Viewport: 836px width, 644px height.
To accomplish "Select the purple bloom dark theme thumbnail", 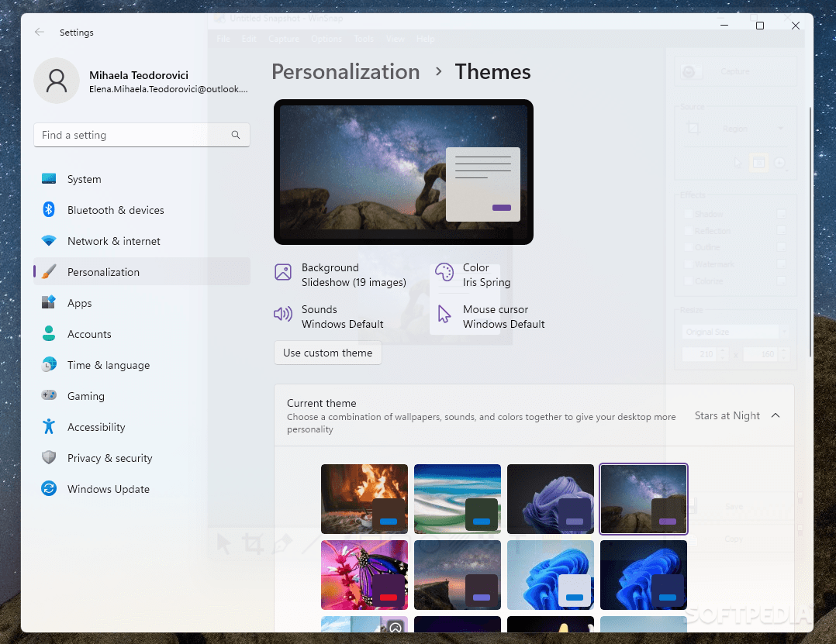I will point(551,499).
